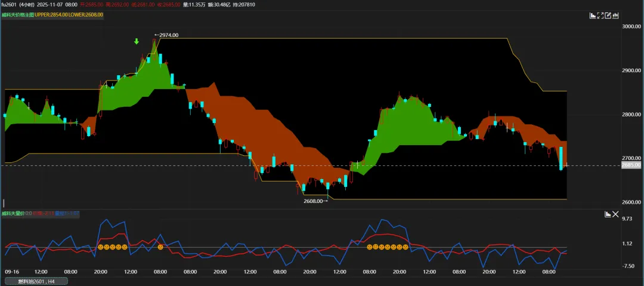This screenshot has width=644, height=286.
Task: Open the main chart's indicator bar-chart icon
Action: pos(593,16)
